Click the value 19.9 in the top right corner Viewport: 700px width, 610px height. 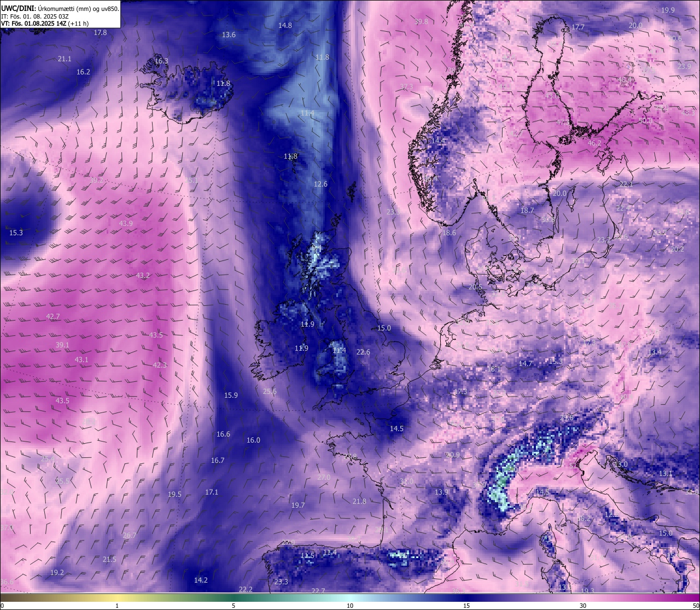[x=668, y=10]
